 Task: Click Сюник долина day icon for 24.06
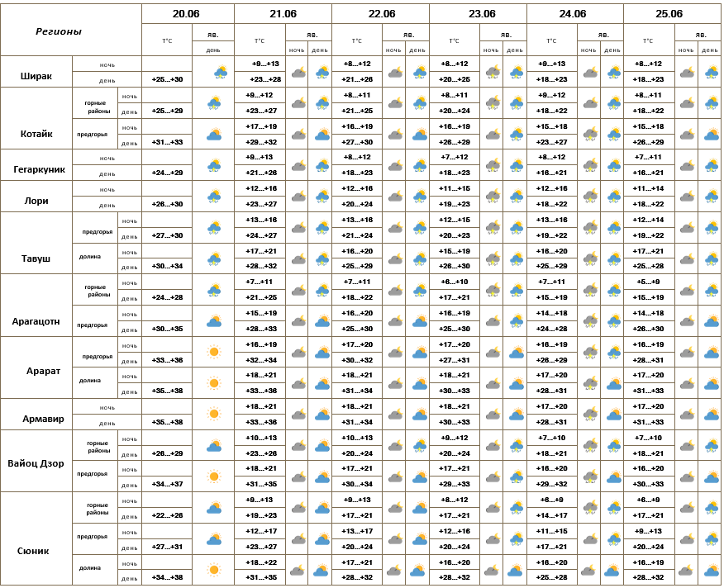pos(612,571)
